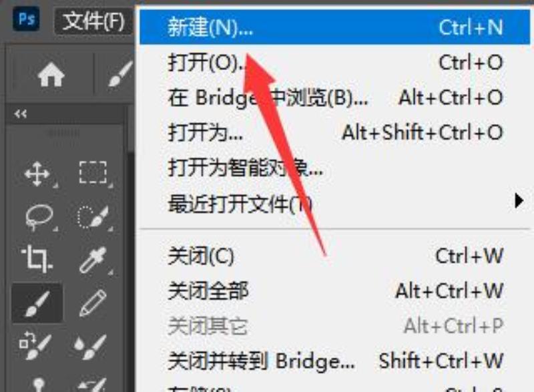
Task: Select the Quick Selection tool
Action: pyautogui.click(x=93, y=216)
